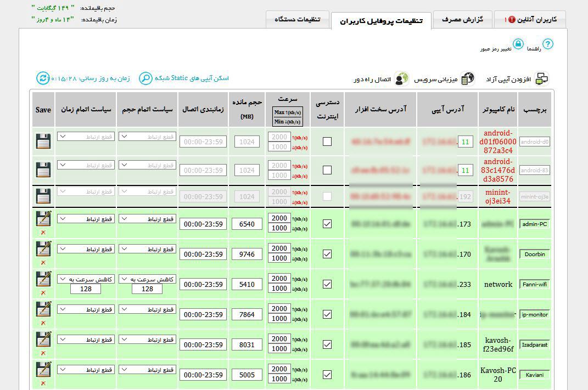This screenshot has width=588, height=390.
Task: Open volume-end policy dropdown for Kaviani
Action: coord(147,370)
